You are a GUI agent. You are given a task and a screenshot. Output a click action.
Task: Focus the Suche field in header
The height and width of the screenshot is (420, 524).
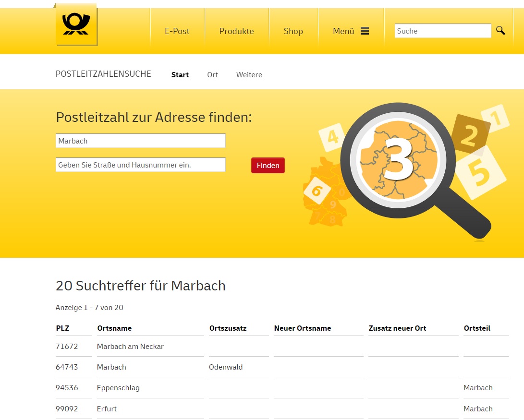tap(442, 31)
